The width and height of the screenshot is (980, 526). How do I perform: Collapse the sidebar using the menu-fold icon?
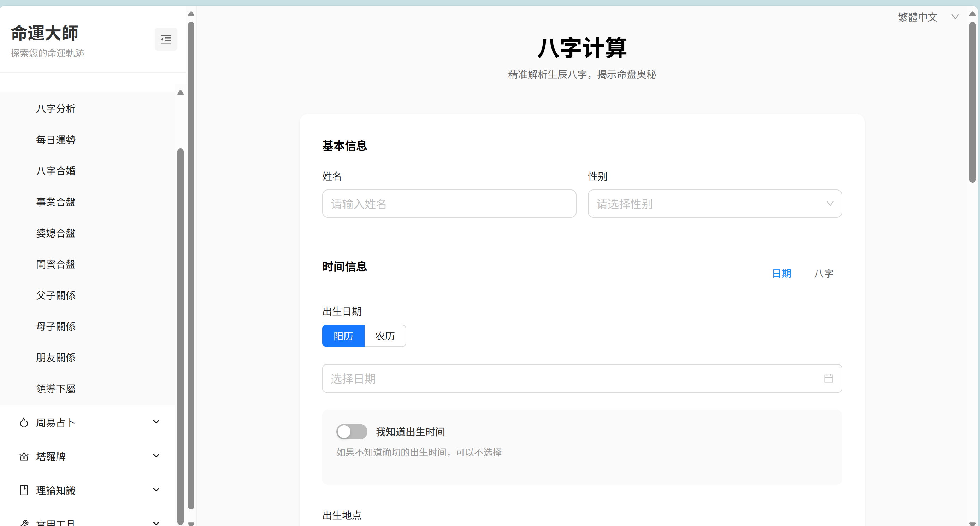click(166, 39)
